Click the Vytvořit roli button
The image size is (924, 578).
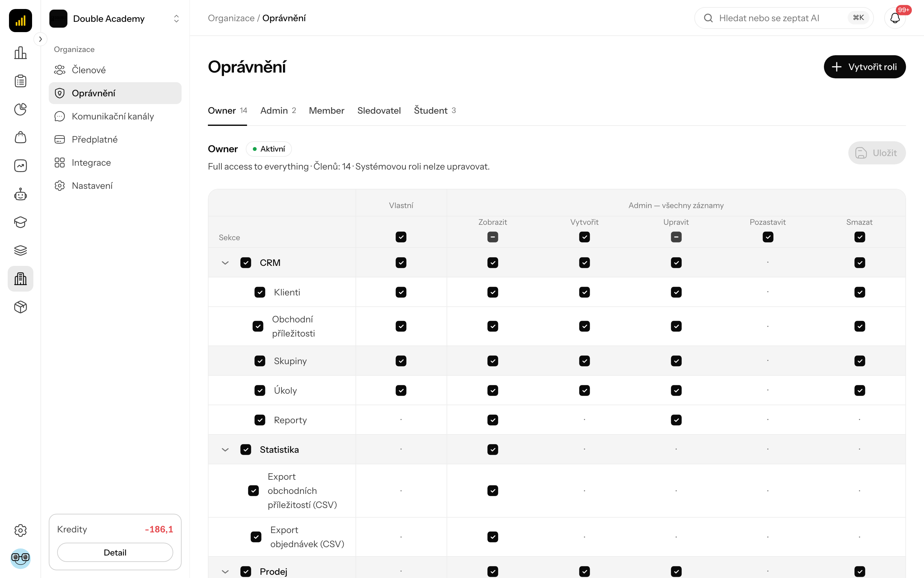(864, 67)
